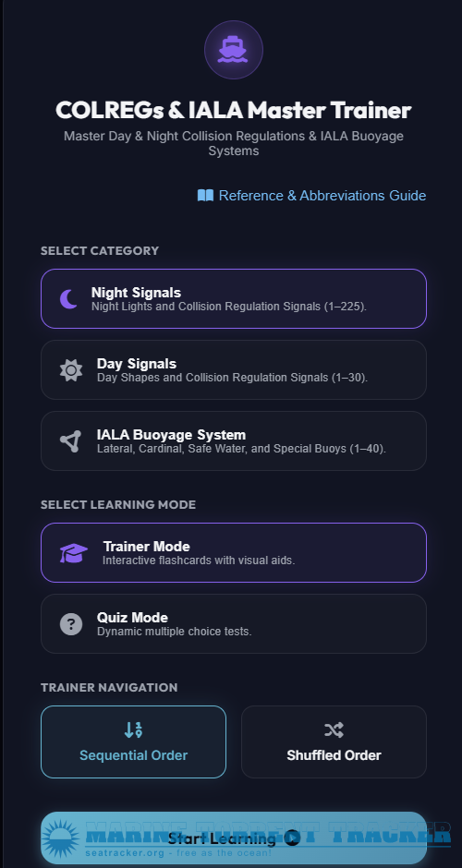Choose Quiz Mode learning option
462x868 pixels.
coord(234,624)
